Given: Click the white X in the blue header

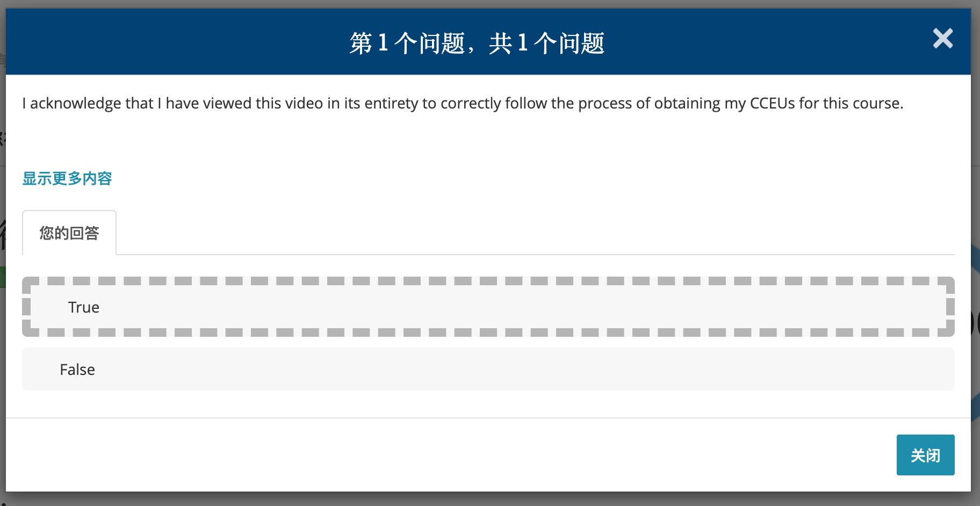Looking at the screenshot, I should point(942,39).
